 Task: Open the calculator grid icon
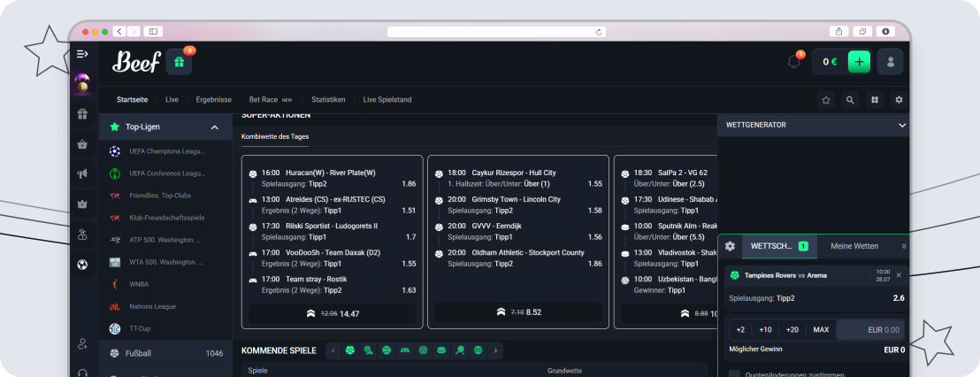875,99
